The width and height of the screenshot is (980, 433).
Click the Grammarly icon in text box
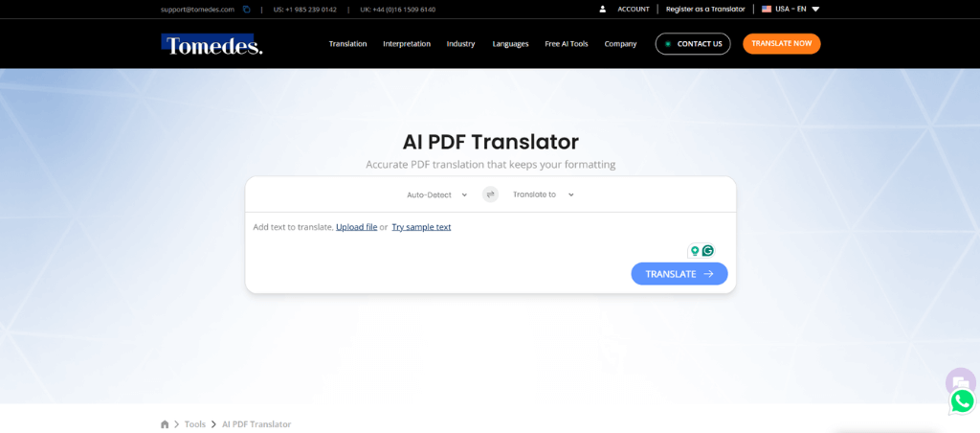point(708,251)
